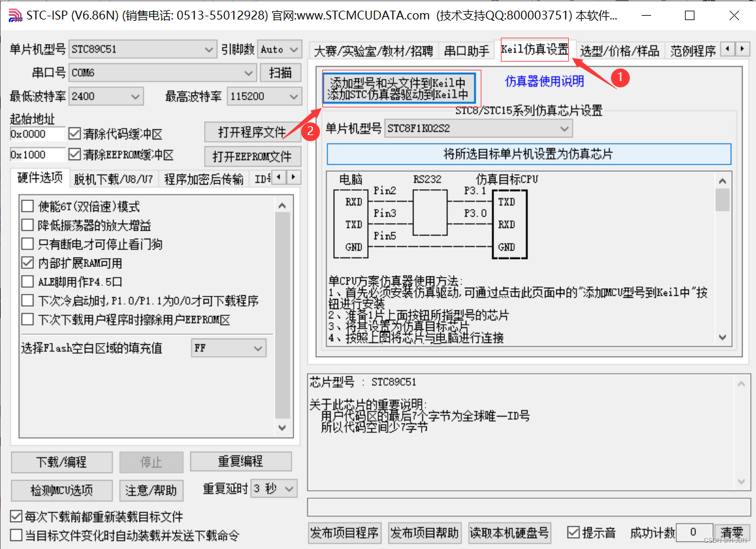Open maximum baud rate 115200 dropdown

tap(264, 96)
